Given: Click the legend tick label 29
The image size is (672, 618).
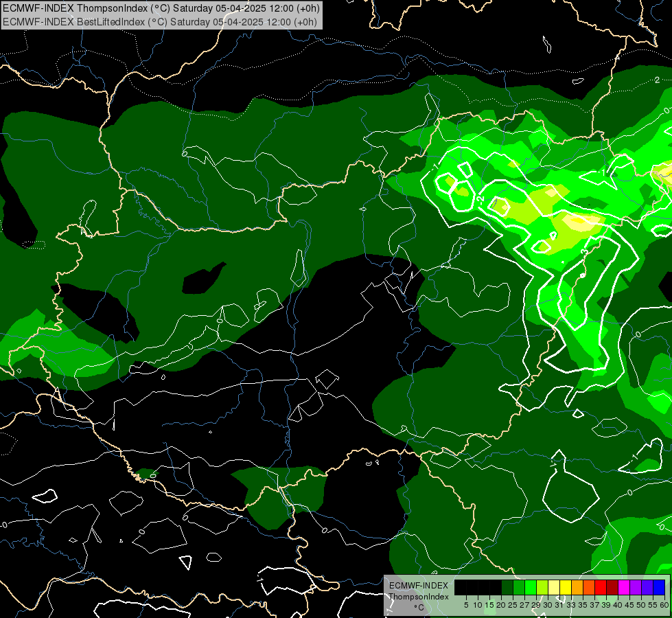Looking at the screenshot, I should tap(537, 605).
